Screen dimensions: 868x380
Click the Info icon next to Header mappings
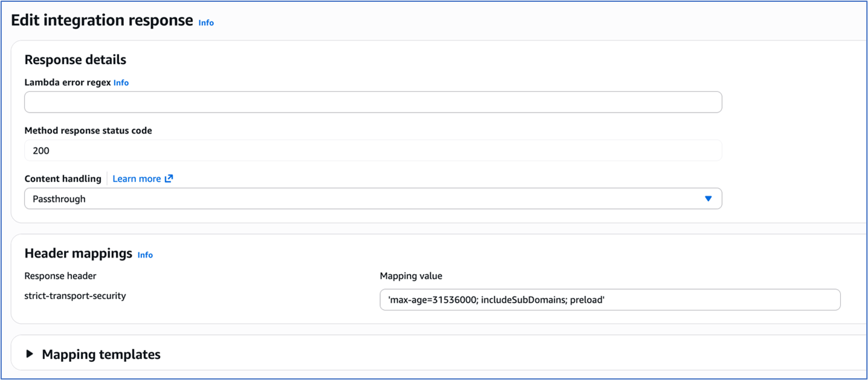pyautogui.click(x=145, y=255)
